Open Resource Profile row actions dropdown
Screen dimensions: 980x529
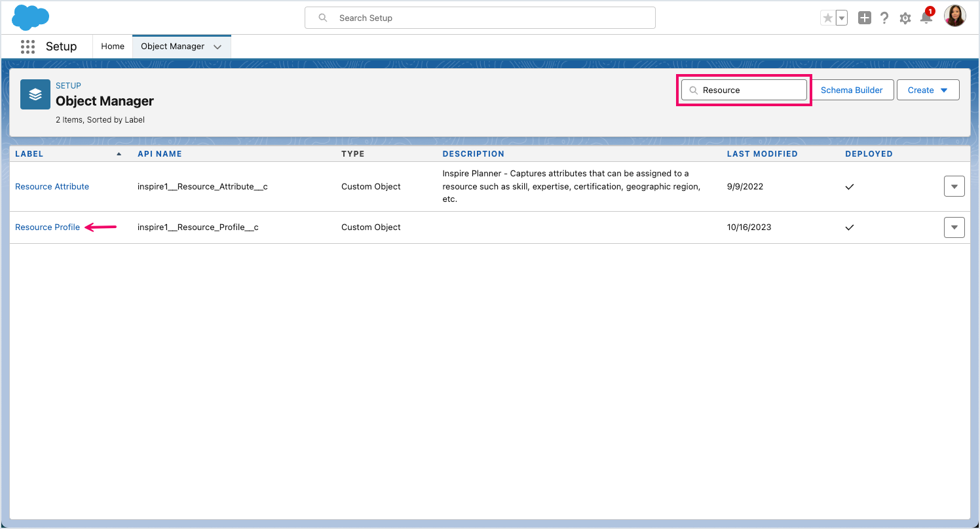[x=954, y=227]
